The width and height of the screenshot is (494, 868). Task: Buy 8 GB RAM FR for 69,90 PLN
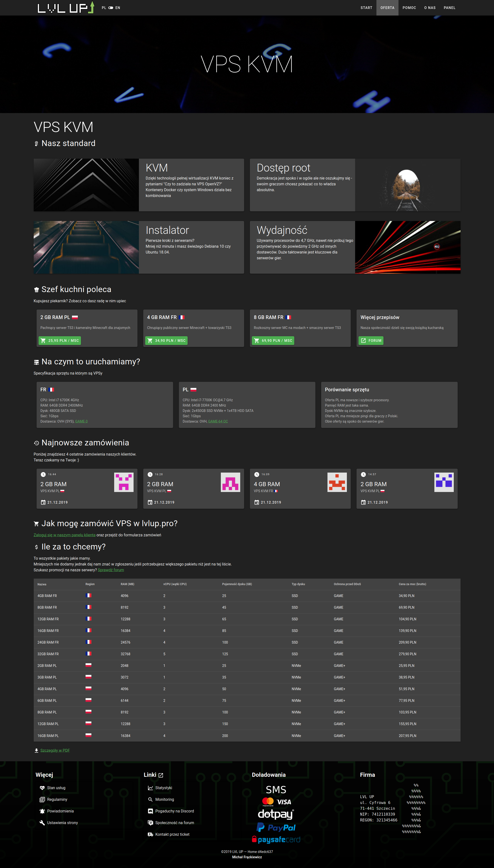[x=273, y=340]
